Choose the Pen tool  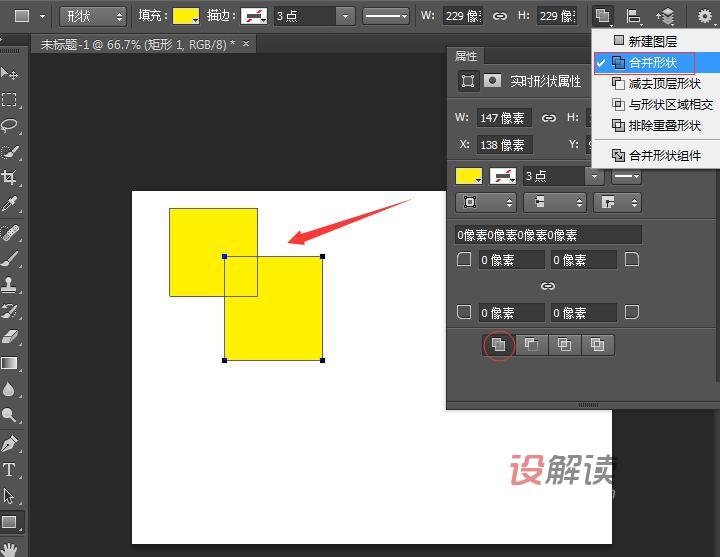coord(10,443)
